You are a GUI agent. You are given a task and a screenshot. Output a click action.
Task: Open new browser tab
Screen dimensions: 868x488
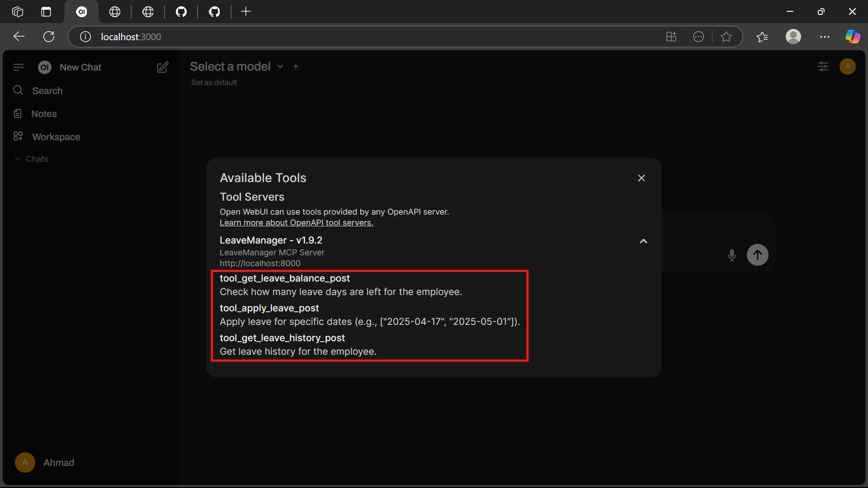245,12
